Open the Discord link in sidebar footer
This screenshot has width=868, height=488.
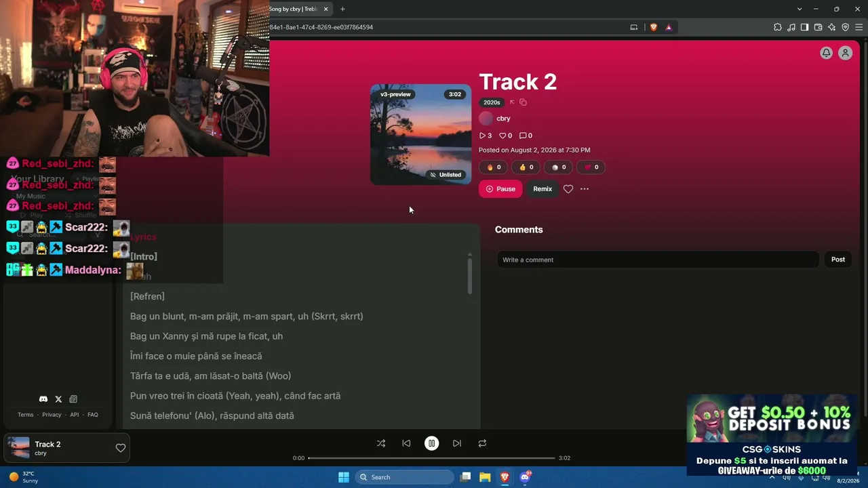(x=43, y=399)
